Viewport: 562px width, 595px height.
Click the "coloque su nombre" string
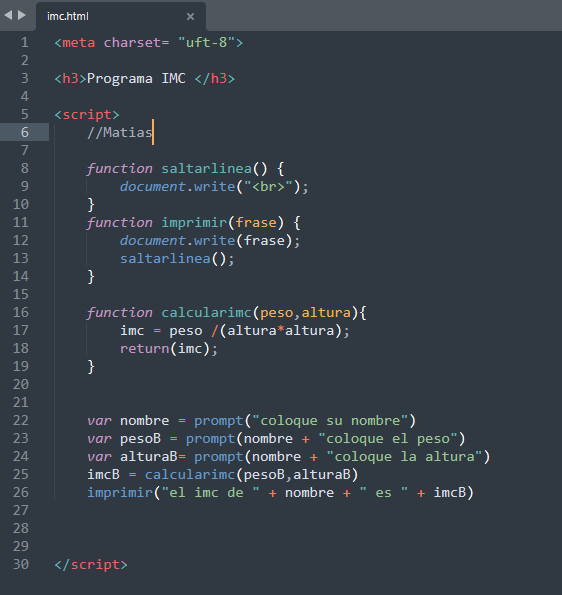[331, 420]
